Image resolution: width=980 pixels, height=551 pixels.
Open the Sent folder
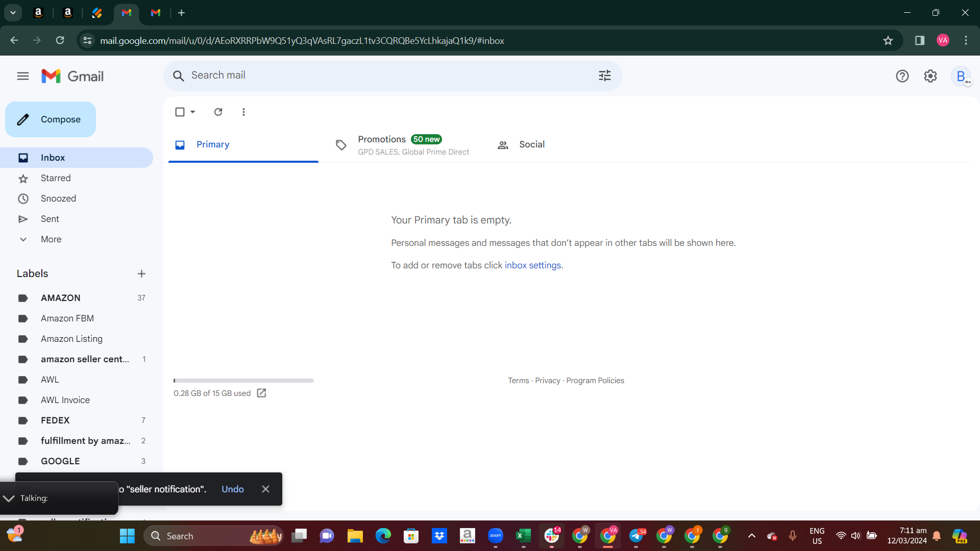pyautogui.click(x=77, y=219)
